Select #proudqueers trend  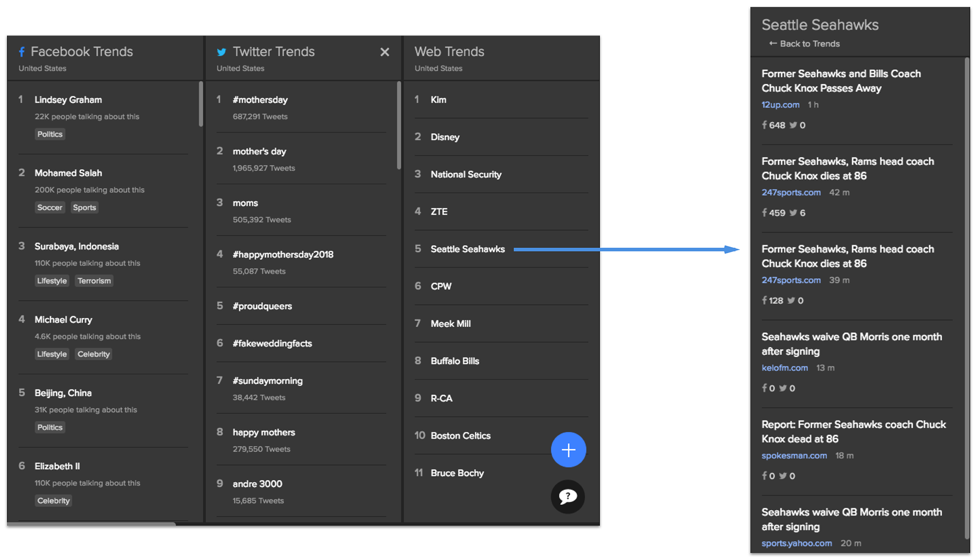tap(262, 306)
